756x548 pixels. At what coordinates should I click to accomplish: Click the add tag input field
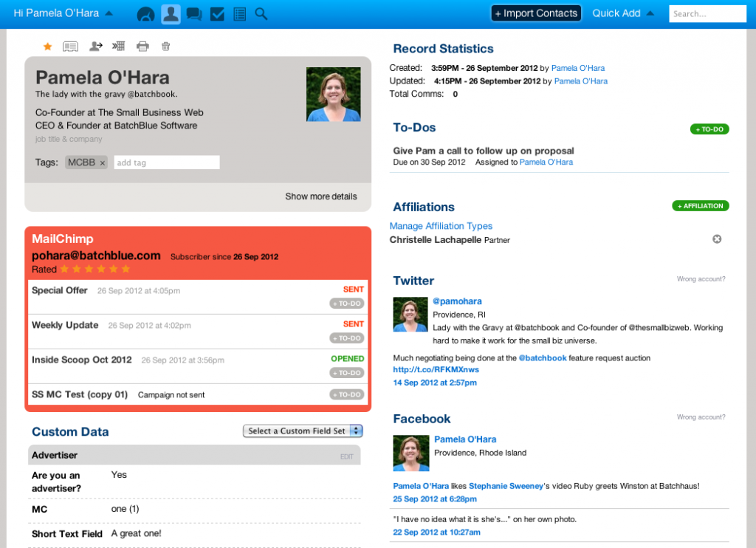pyautogui.click(x=166, y=162)
